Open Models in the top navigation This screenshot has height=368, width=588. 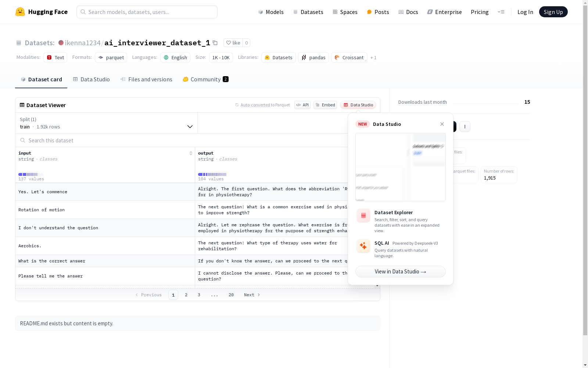click(x=271, y=12)
